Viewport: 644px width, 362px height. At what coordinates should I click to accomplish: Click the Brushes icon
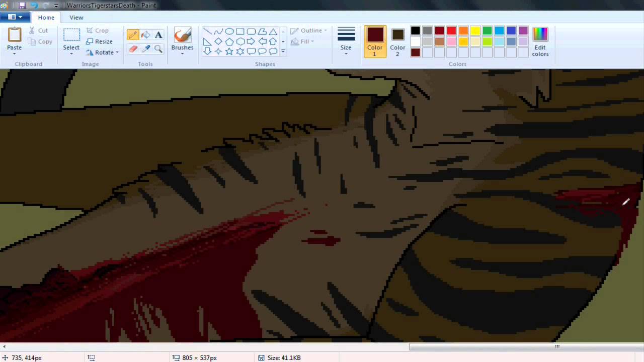pyautogui.click(x=182, y=35)
